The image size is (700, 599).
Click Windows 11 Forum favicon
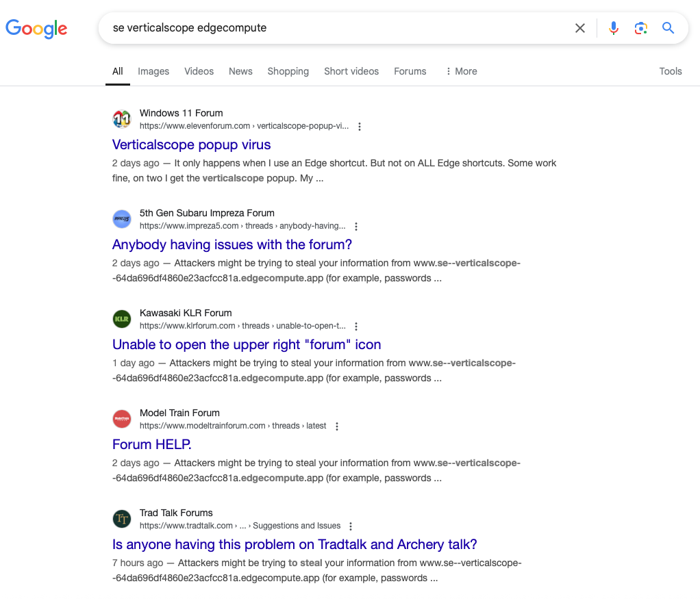121,119
